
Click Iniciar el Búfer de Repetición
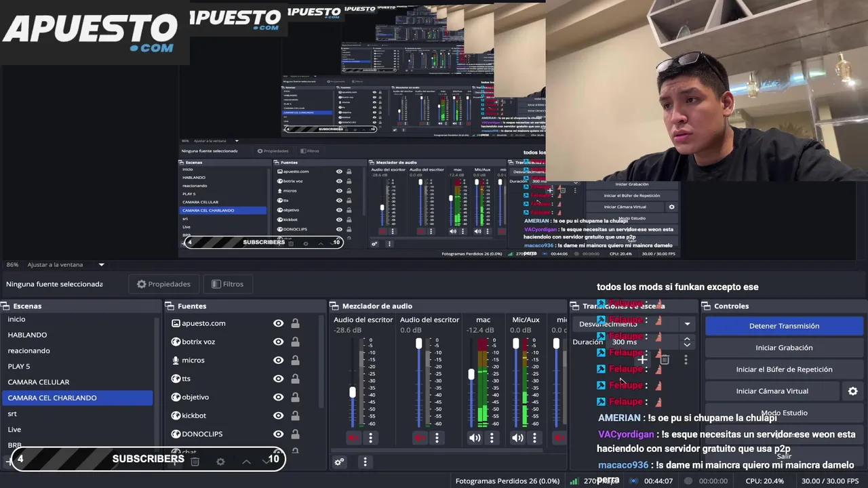click(x=784, y=369)
